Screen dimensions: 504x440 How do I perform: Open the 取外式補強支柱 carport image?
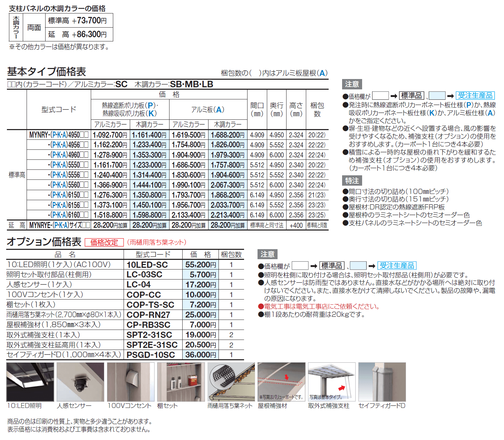tap(331, 381)
